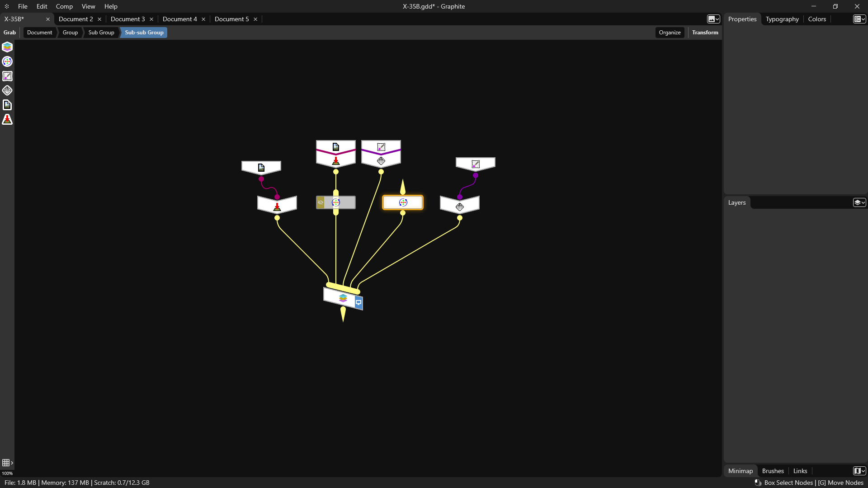Screen dimensions: 868x488
Task: Click the blue monitor preview icon on merge node
Action: (359, 302)
